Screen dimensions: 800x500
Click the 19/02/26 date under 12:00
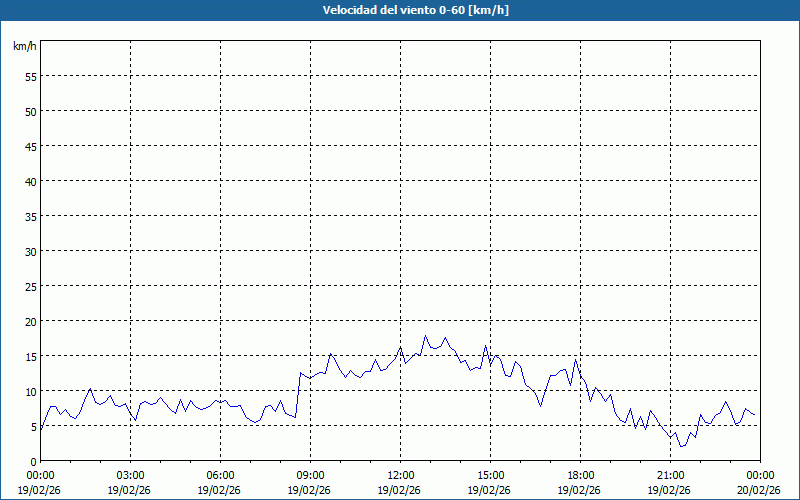(x=400, y=489)
